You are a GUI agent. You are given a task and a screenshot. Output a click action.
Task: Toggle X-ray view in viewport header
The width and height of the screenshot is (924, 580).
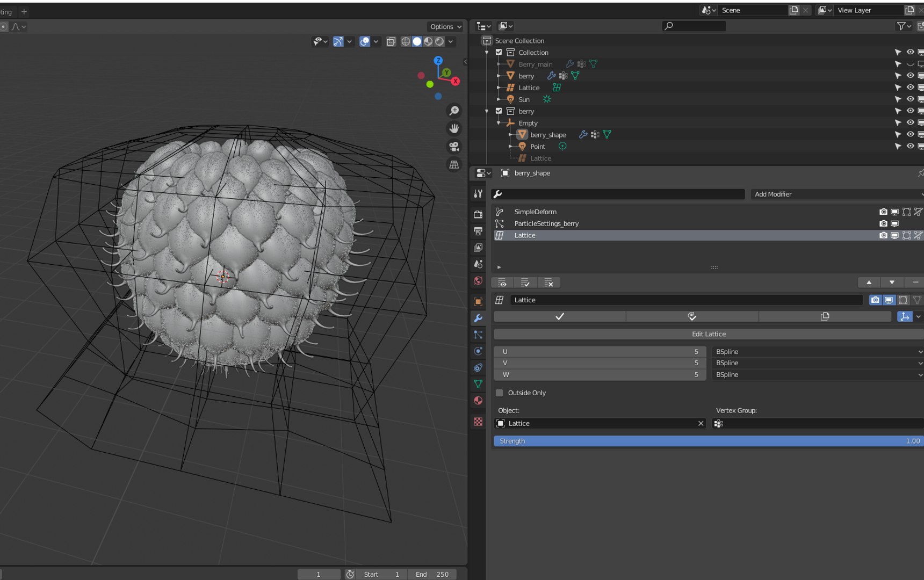[391, 41]
